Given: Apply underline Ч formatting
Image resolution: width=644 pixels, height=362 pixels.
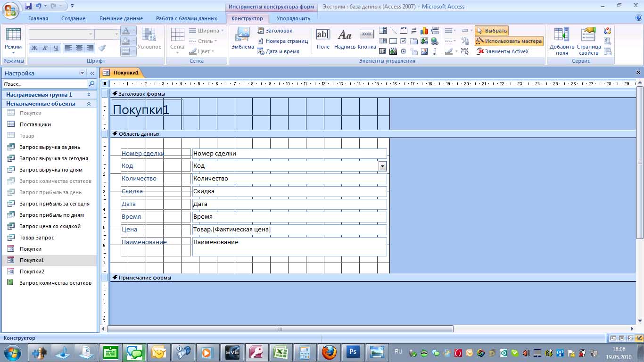Looking at the screenshot, I should coord(56,48).
